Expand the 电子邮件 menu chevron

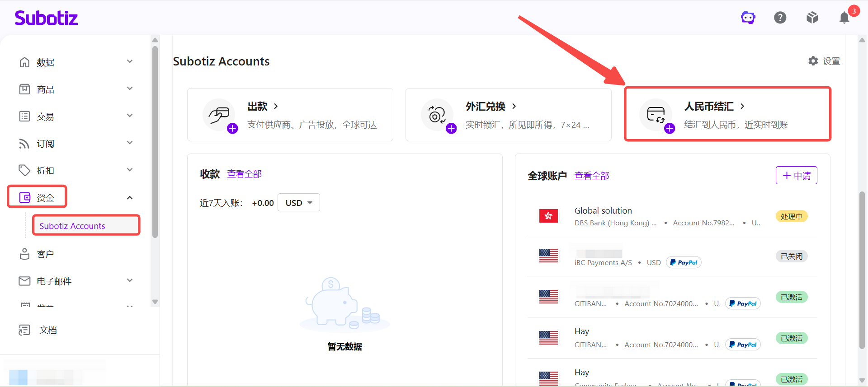coord(130,280)
